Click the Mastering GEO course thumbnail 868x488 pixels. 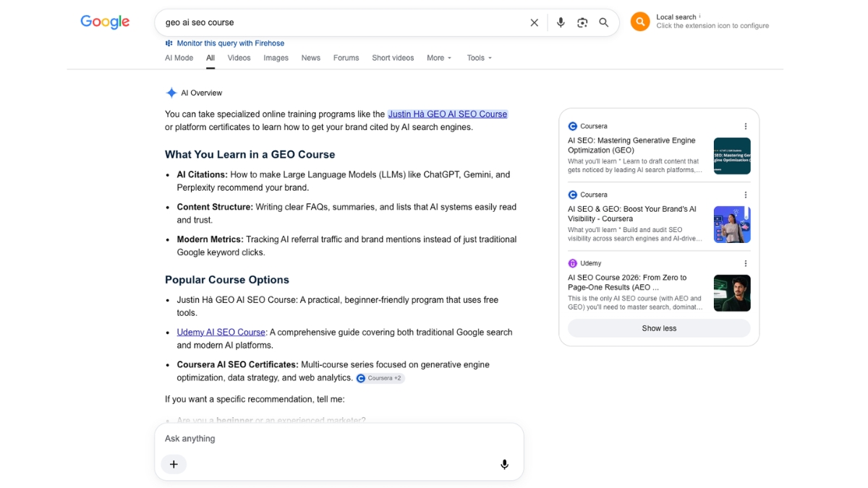tap(732, 156)
